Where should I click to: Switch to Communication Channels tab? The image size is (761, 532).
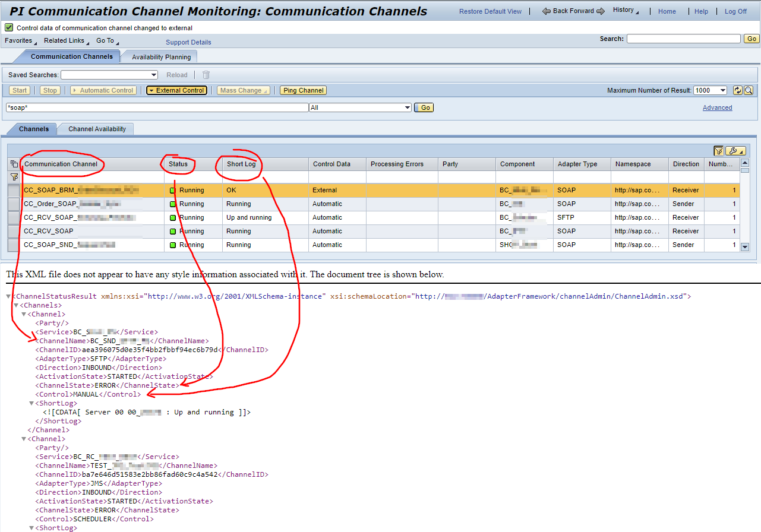point(71,56)
